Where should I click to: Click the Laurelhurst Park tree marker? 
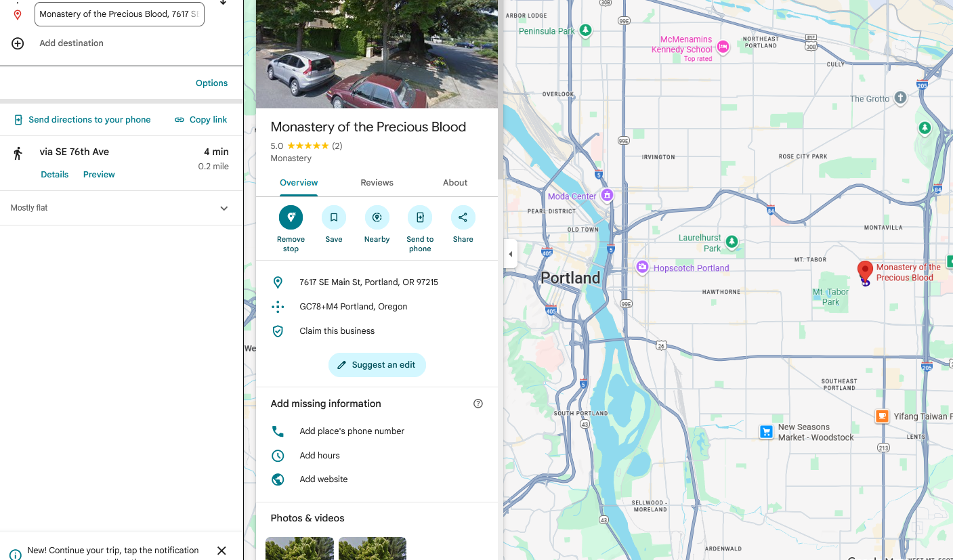(x=732, y=242)
